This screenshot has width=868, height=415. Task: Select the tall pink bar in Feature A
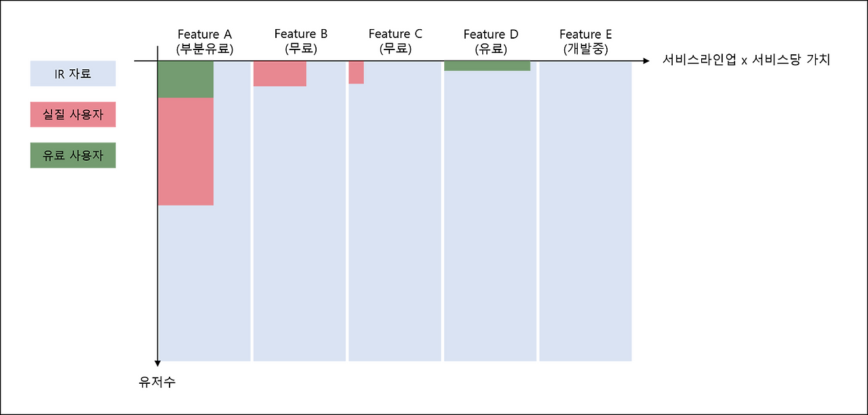click(x=186, y=151)
